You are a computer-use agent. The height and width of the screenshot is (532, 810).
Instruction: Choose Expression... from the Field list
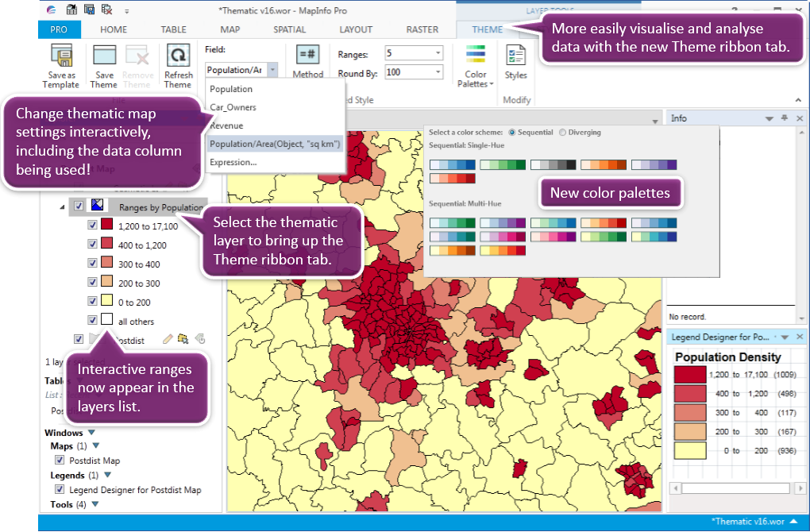(x=276, y=162)
